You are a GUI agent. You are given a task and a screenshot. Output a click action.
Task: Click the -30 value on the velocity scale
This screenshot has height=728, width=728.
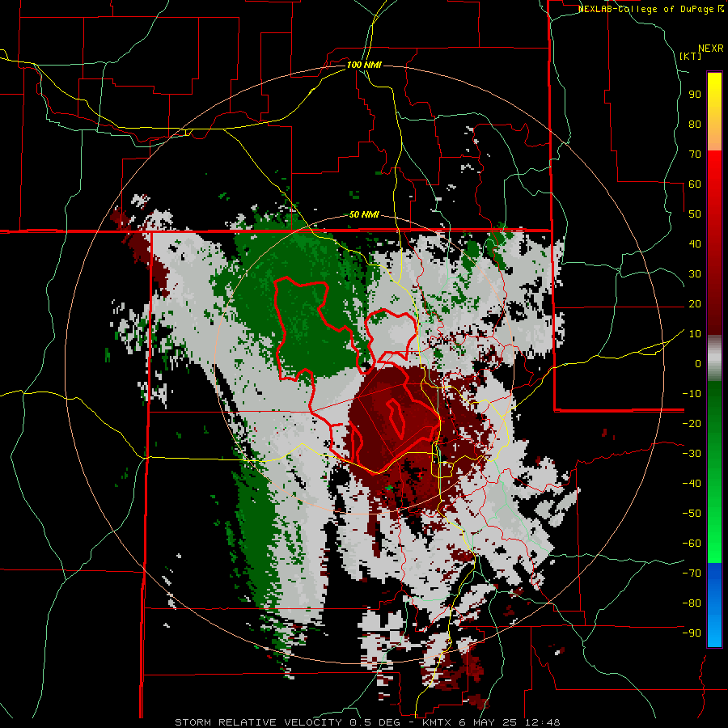point(692,454)
